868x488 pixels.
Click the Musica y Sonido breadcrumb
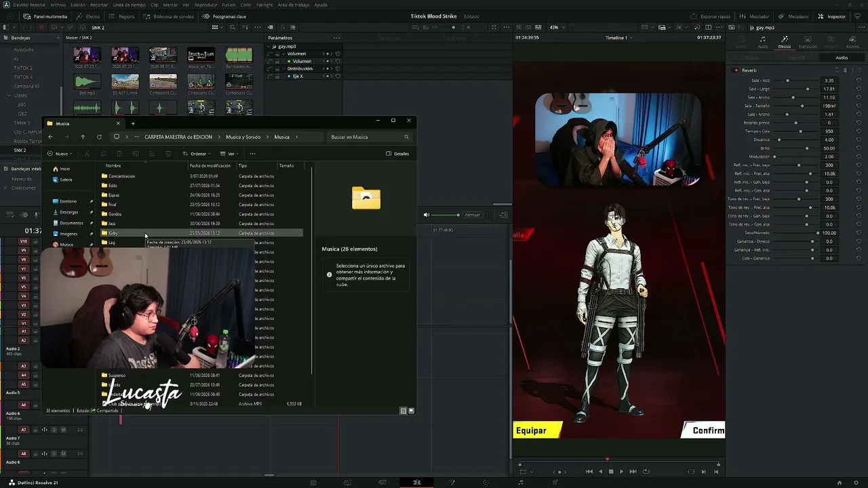pos(243,137)
